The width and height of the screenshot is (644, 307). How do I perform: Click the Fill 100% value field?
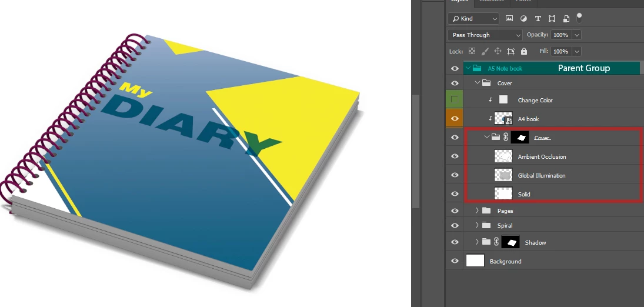562,51
